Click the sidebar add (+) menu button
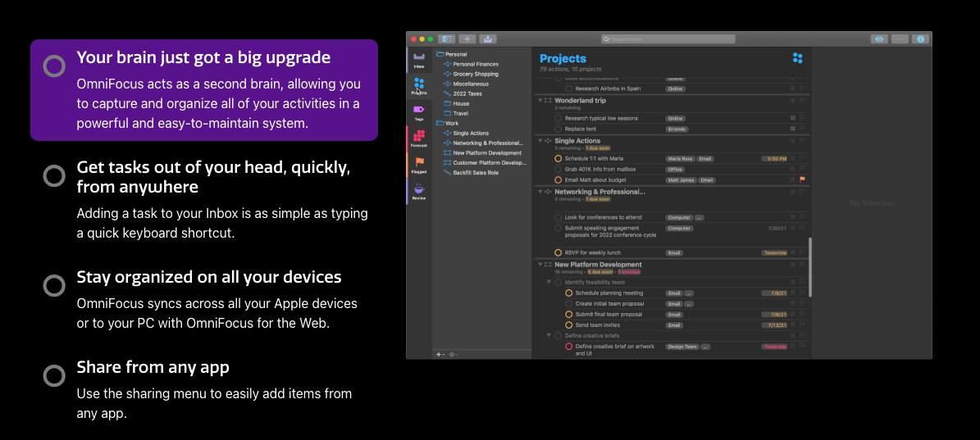Viewport: 980px width, 440px height. 440,355
